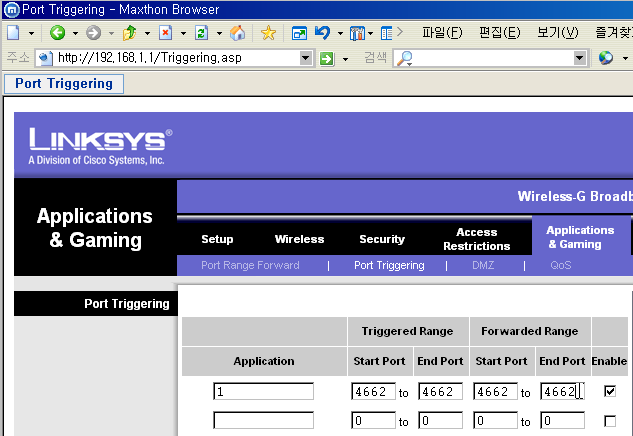Click the page icon in address bar
This screenshot has height=436, width=633.
[45, 59]
